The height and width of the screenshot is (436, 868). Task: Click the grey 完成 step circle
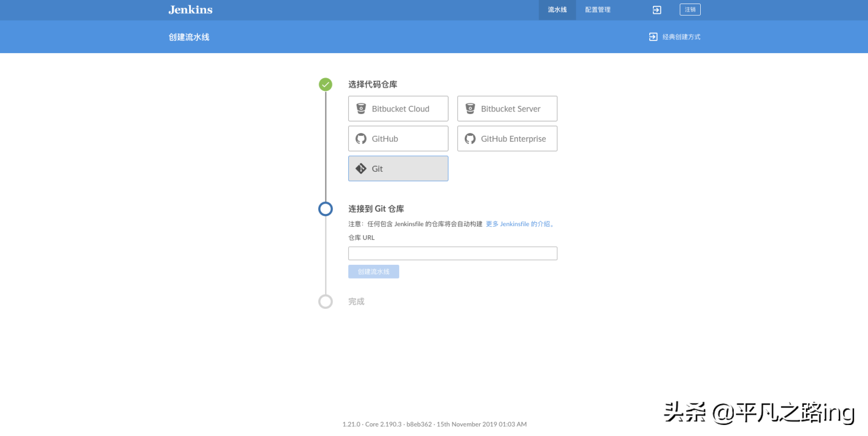(326, 301)
